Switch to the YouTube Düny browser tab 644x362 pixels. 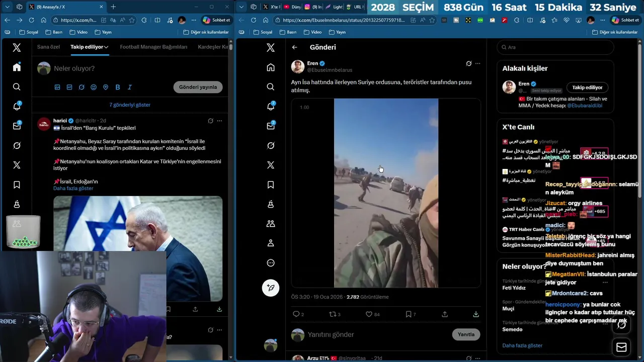click(292, 7)
